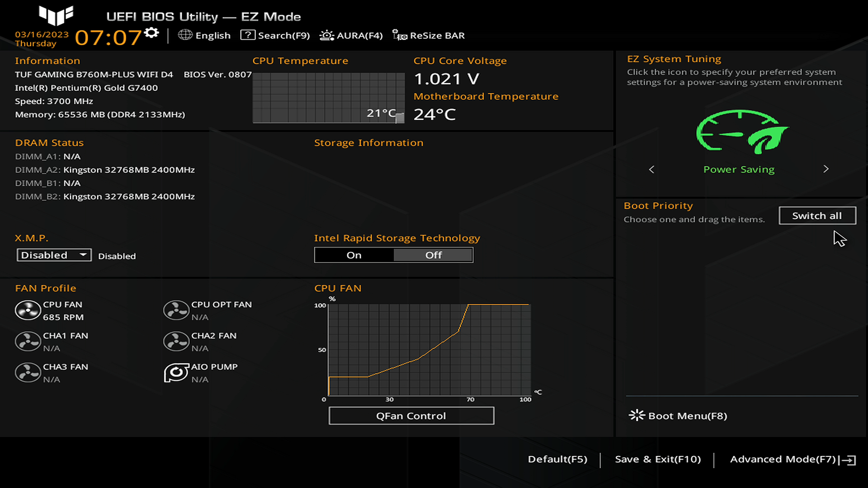Screen dimensions: 868x488
Task: Click the CPU FAN icon
Action: (28, 311)
